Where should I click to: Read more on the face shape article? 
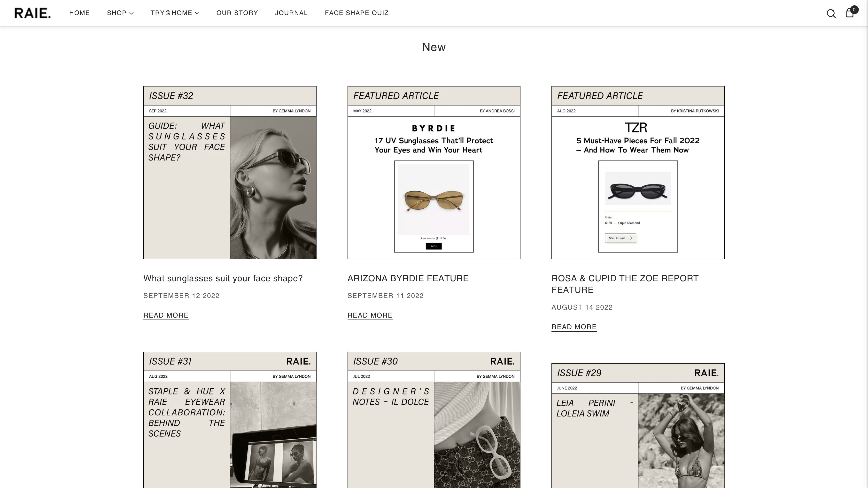pyautogui.click(x=166, y=316)
